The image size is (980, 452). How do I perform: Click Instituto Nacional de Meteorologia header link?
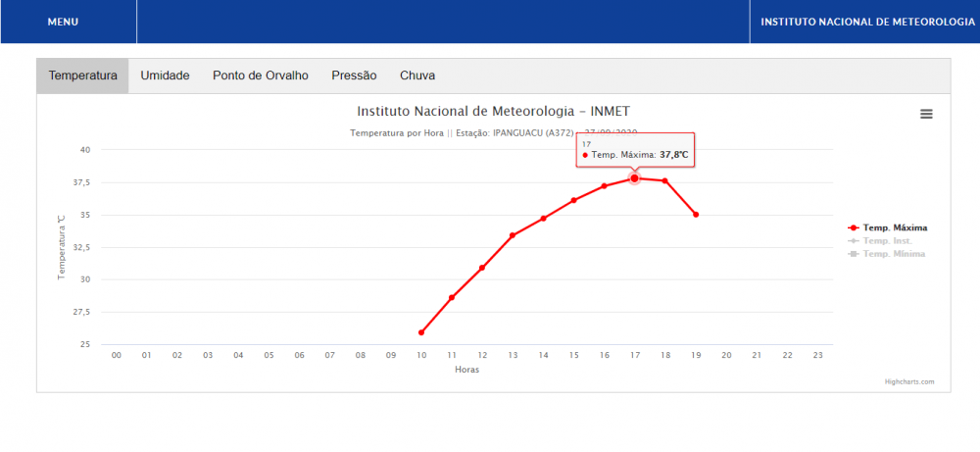click(867, 22)
